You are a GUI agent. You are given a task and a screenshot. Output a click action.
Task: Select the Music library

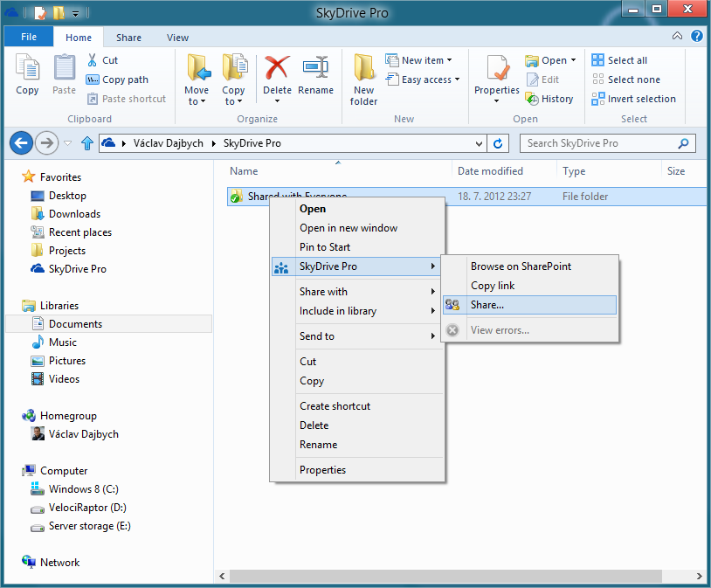[x=54, y=342]
